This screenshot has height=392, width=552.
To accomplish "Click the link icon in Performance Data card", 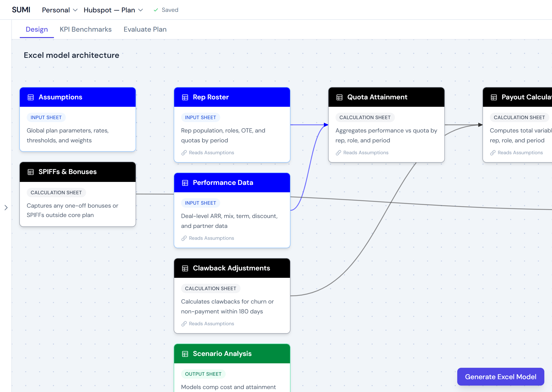I will coord(184,238).
